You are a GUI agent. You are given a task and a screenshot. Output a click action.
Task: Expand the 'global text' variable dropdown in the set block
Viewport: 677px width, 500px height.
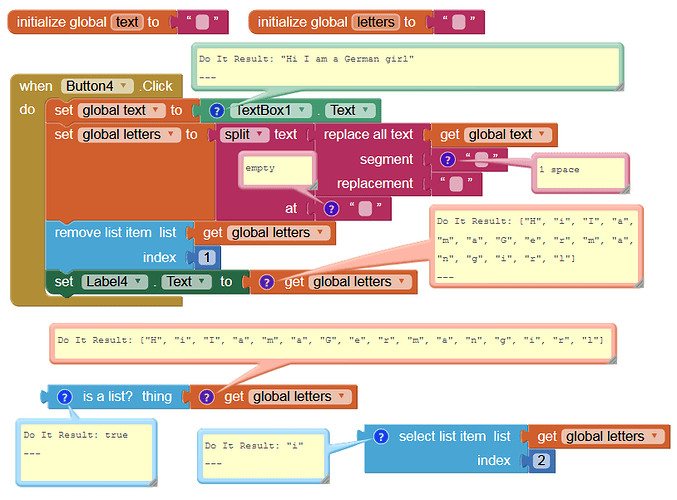click(156, 110)
